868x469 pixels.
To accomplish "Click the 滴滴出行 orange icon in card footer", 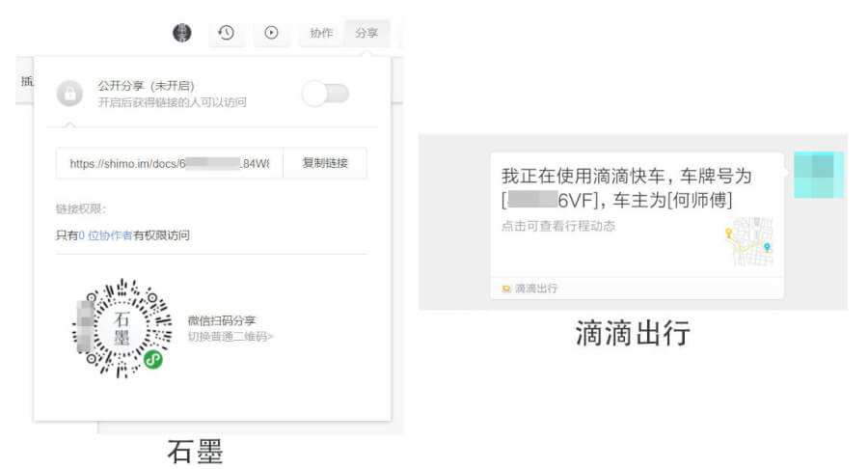I will pyautogui.click(x=506, y=289).
